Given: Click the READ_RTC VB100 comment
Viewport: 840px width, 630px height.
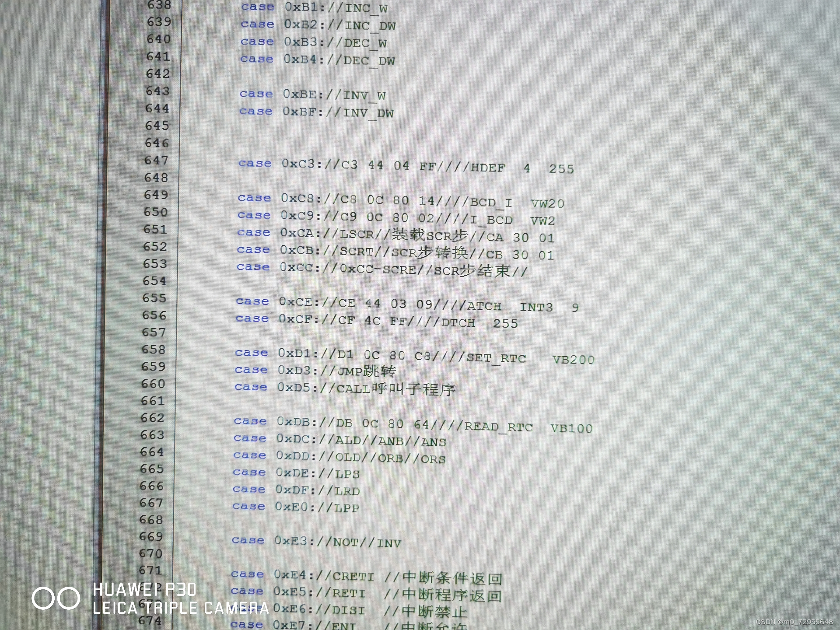Looking at the screenshot, I should click(x=528, y=427).
